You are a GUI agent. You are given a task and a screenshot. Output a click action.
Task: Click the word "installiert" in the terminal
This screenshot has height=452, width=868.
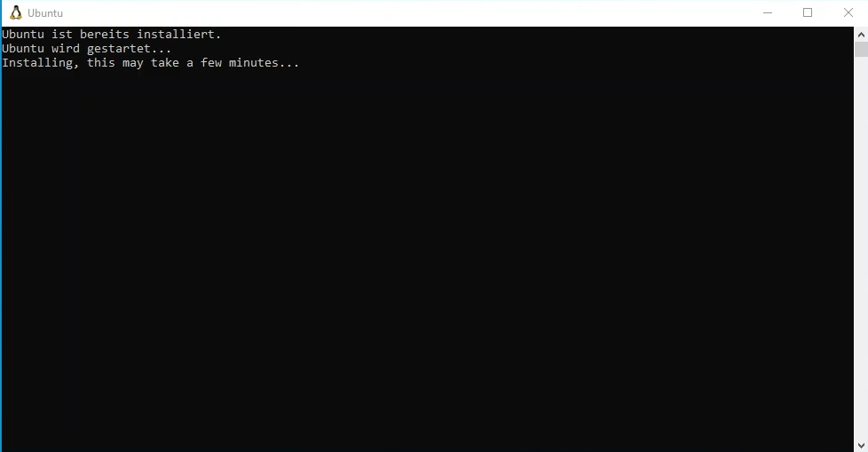(x=175, y=35)
